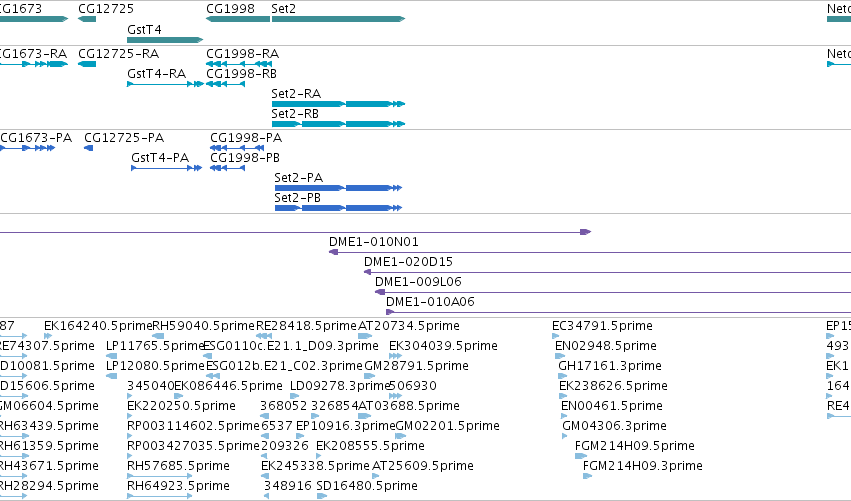The height and width of the screenshot is (501, 851).
Task: Select the FGM214H09.3prime EST label
Action: pyautogui.click(x=643, y=466)
